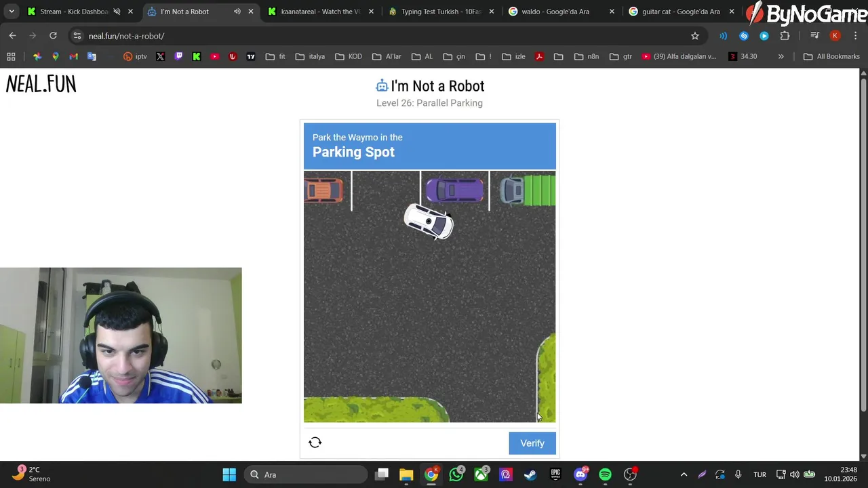Open Epic Games Launcher from the taskbar
The width and height of the screenshot is (868, 488).
[x=555, y=474]
